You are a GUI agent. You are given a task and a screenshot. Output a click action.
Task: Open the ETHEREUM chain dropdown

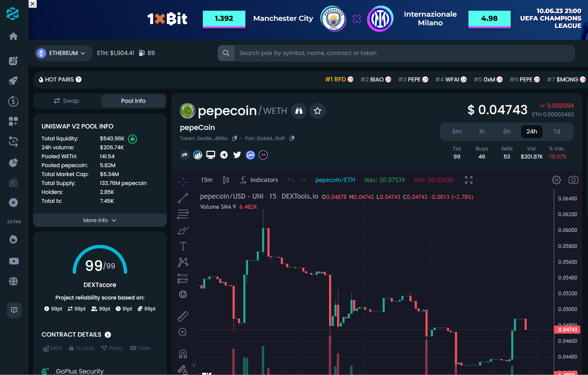pyautogui.click(x=63, y=53)
